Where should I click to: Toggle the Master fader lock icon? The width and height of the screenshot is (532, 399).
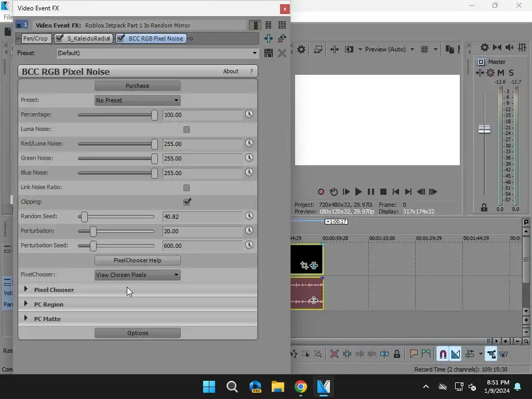[484, 207]
